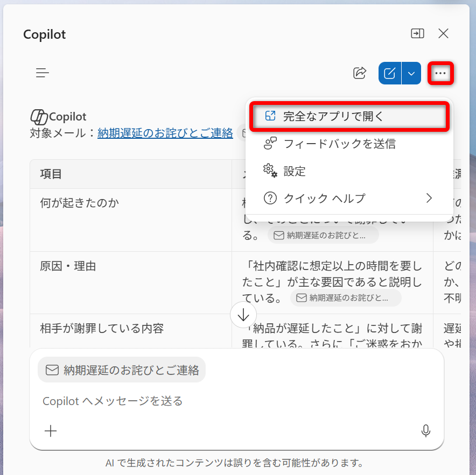Select the 項目 column header
This screenshot has width=476, height=475.
(x=131, y=174)
